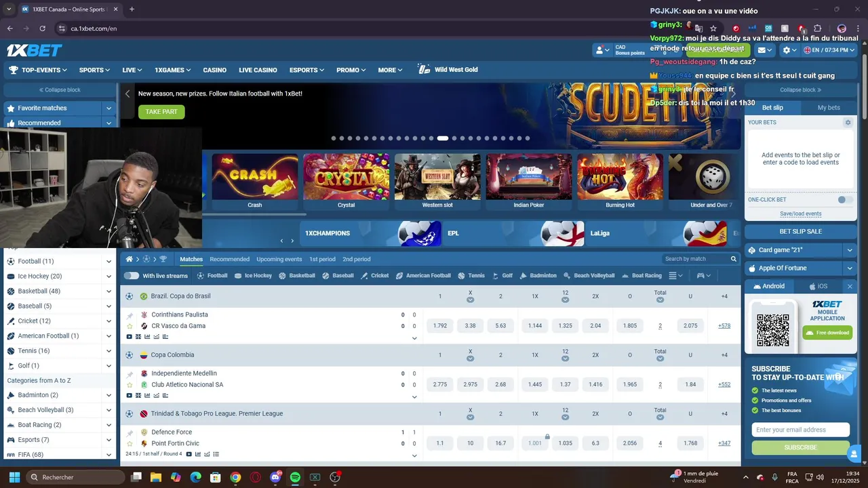Open language and time dropdown EN / 07:34 PM

[829, 50]
